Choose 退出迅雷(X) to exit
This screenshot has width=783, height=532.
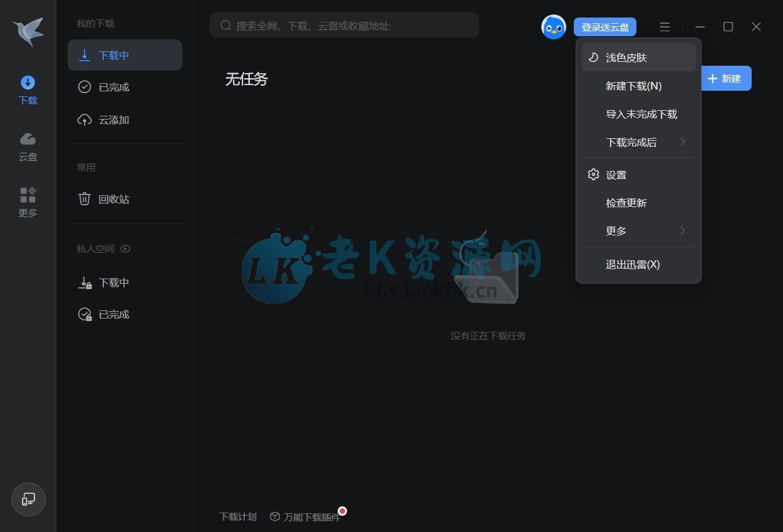[638, 264]
